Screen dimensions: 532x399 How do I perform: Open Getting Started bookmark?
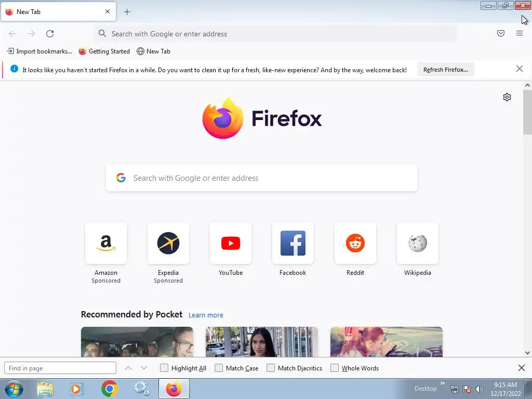coord(104,51)
